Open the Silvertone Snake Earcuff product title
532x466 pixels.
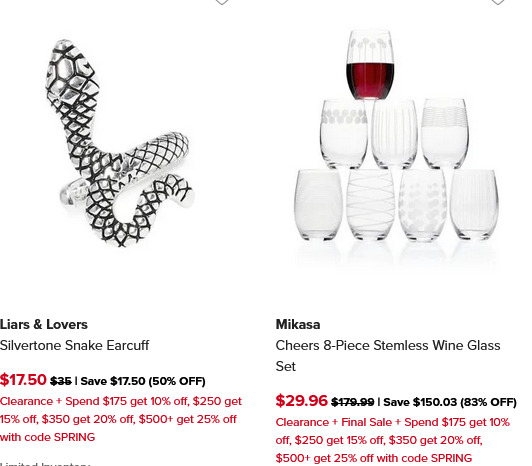click(x=74, y=345)
